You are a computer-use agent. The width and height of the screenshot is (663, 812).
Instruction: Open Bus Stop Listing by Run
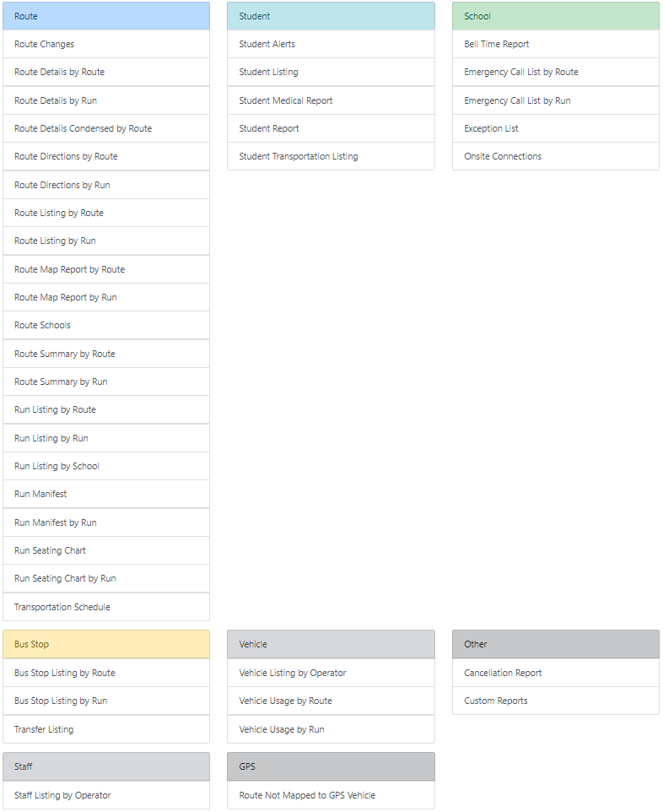click(61, 701)
